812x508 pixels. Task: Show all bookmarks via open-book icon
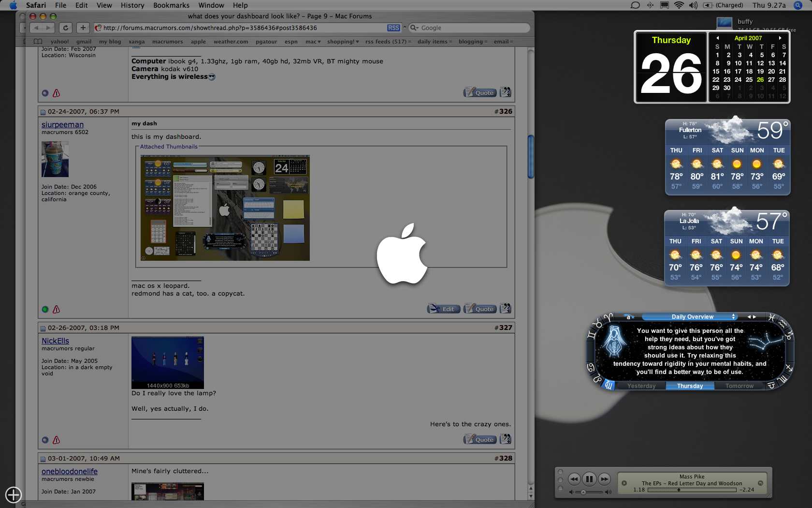(x=38, y=42)
